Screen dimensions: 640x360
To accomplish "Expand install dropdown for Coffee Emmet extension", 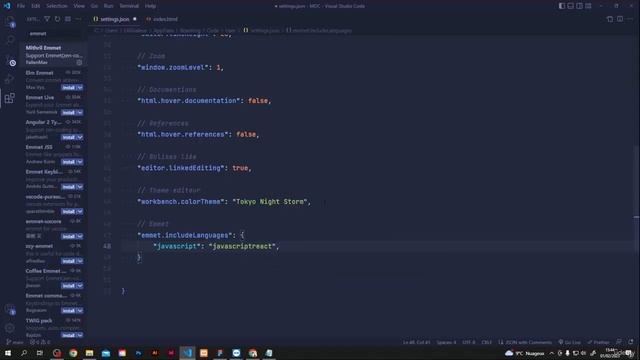I will click(x=80, y=286).
